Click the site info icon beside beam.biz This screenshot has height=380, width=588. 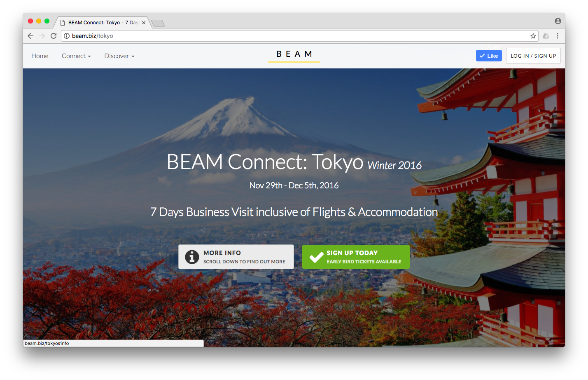tap(67, 36)
